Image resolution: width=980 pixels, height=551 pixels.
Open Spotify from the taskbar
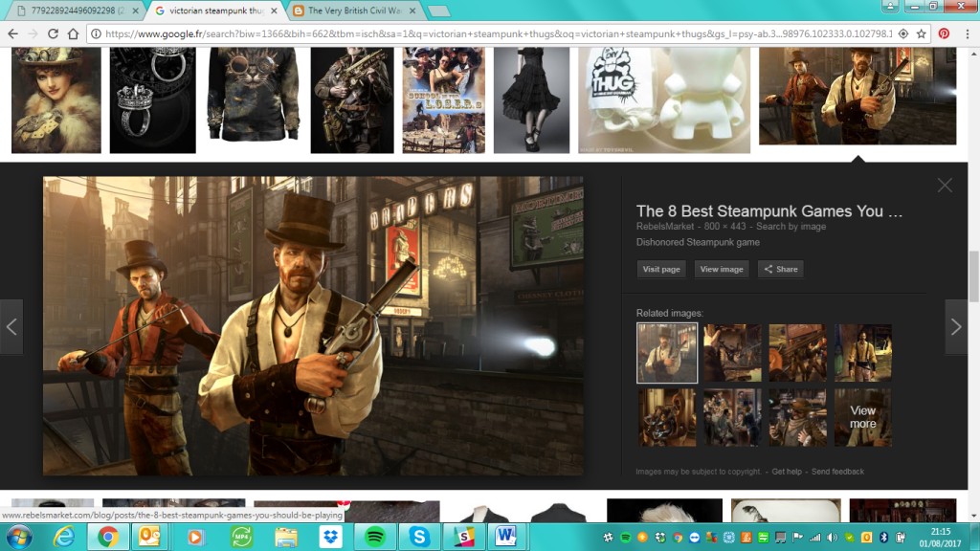[x=375, y=537]
